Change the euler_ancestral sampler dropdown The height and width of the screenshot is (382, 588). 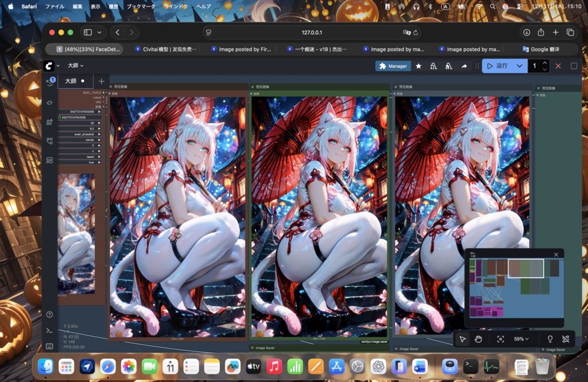(80, 134)
